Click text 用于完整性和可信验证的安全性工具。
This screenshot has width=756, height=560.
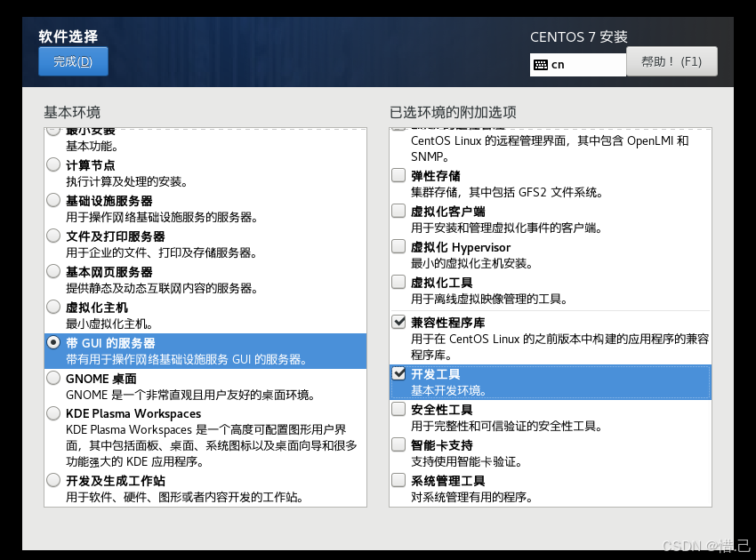click(506, 426)
